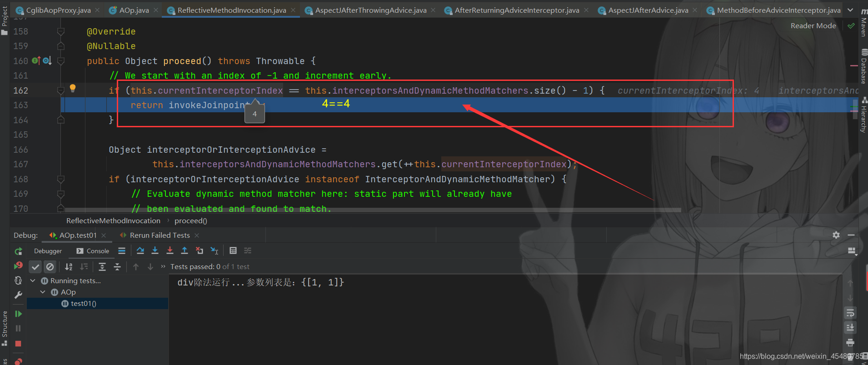The width and height of the screenshot is (868, 365).
Task: Open the Hierarchy tool window
Action: [x=863, y=115]
